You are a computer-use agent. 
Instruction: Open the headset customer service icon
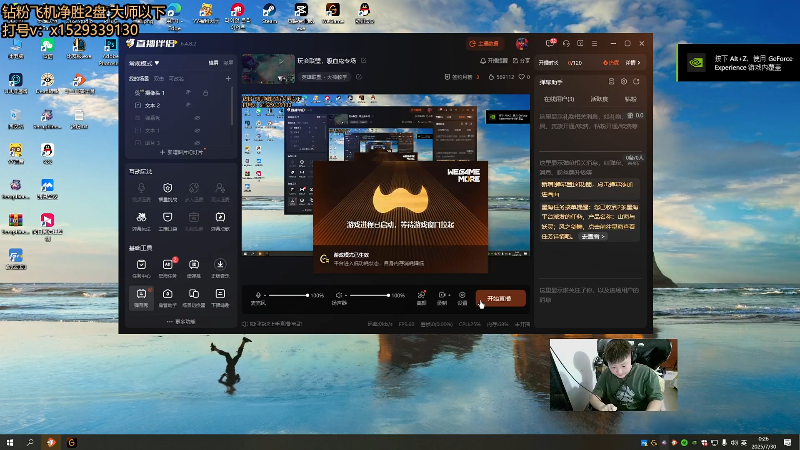coord(566,44)
